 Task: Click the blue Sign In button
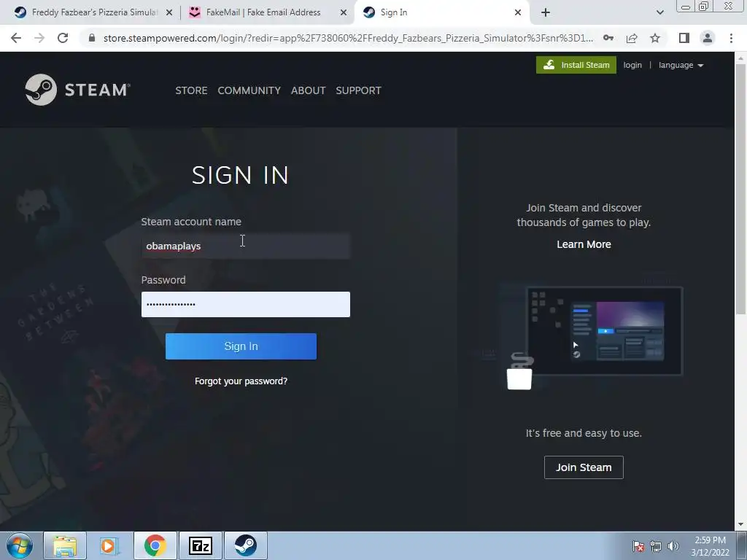[x=241, y=346]
